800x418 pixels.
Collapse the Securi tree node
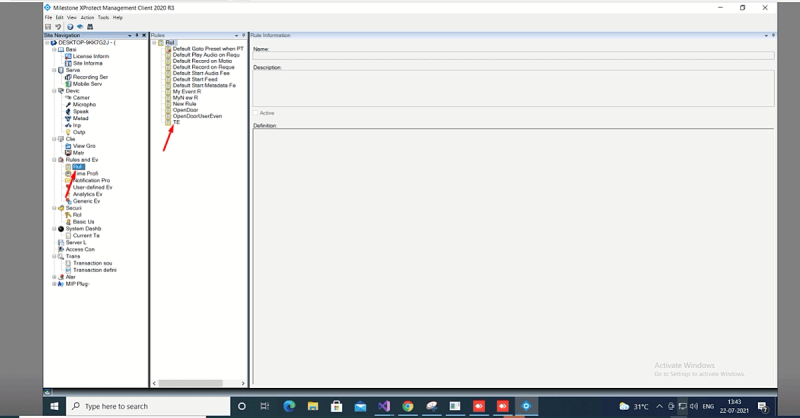(54, 208)
